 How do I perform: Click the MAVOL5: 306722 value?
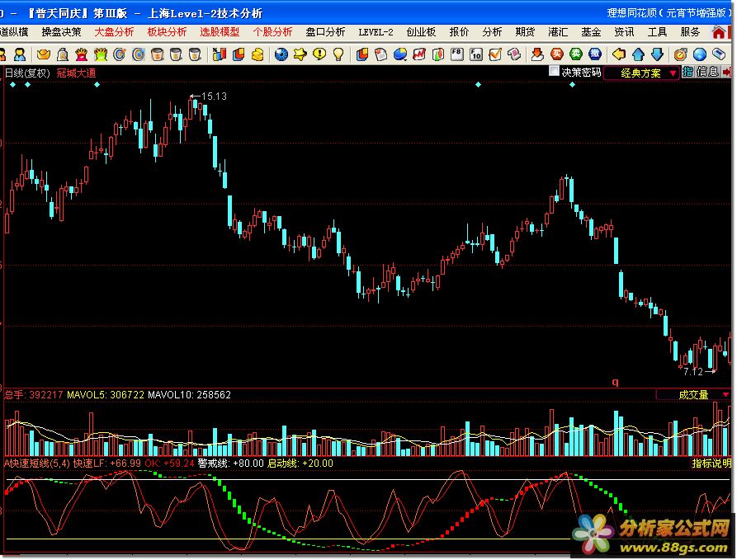(x=106, y=394)
